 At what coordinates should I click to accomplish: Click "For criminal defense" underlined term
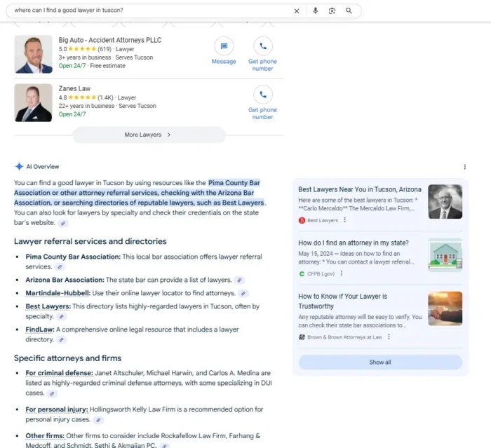click(60, 373)
